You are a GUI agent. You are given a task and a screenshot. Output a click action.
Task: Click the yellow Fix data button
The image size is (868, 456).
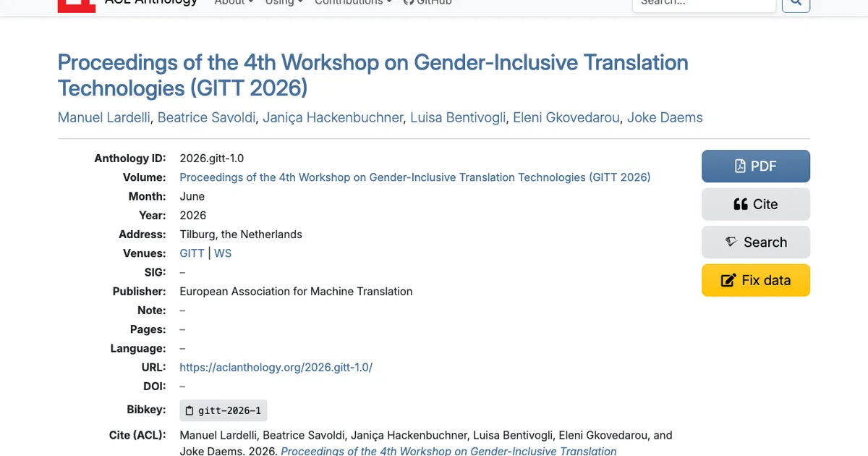click(x=756, y=280)
